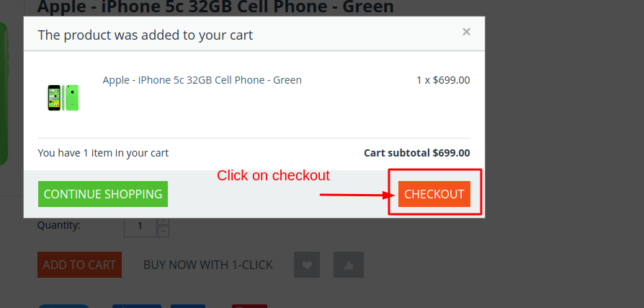Click the heart wishlist icon
This screenshot has height=308, width=644.
[306, 265]
